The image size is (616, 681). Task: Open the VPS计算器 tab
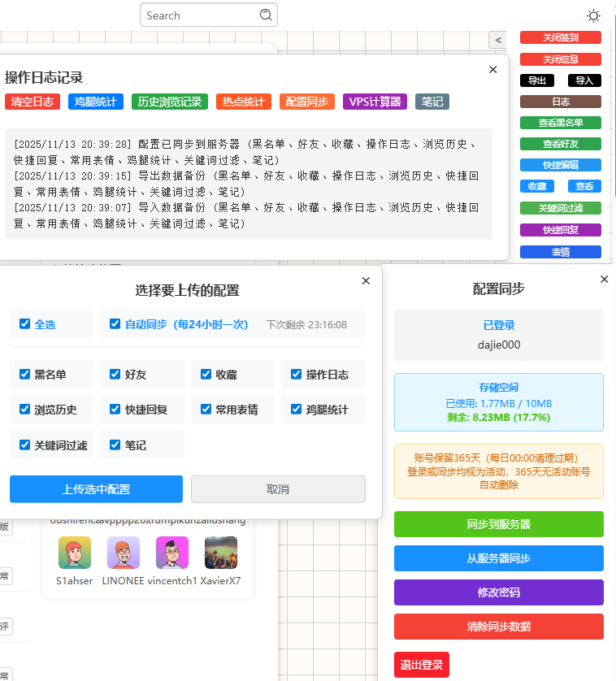tap(375, 102)
